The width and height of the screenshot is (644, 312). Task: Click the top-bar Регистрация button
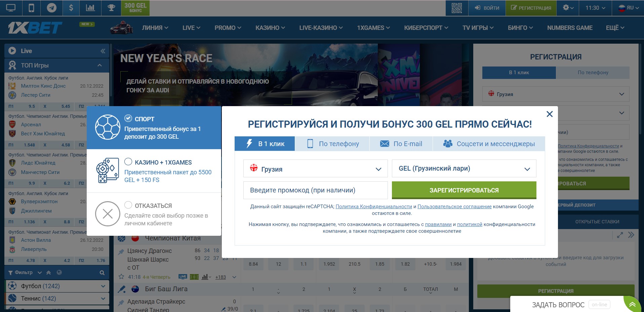click(531, 8)
